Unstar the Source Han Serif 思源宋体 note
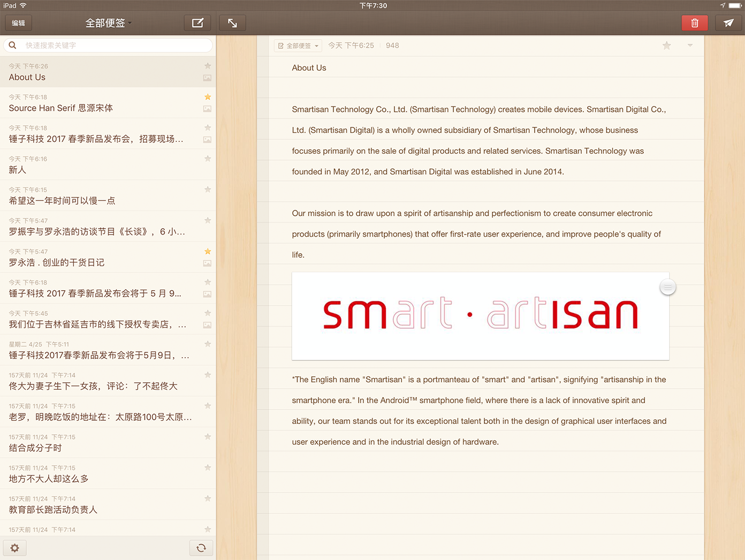Screen dimensions: 745x560 coord(208,97)
